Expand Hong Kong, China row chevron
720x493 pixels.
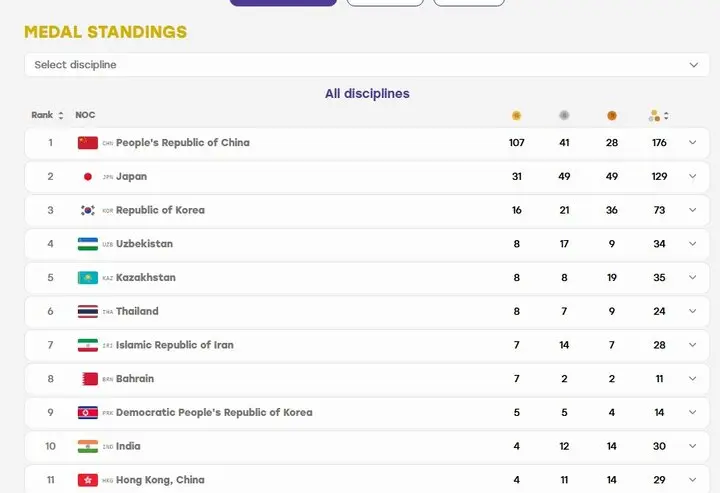point(692,480)
